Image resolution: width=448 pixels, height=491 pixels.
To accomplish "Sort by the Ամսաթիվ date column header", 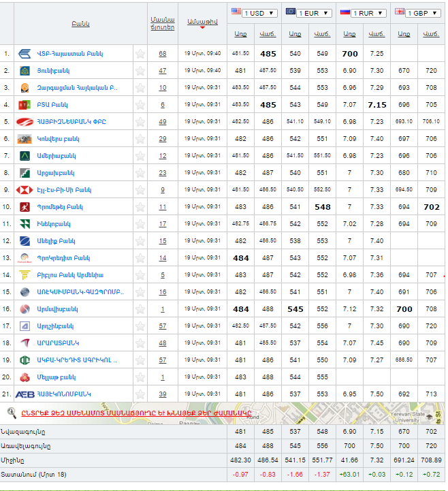I will (x=201, y=22).
